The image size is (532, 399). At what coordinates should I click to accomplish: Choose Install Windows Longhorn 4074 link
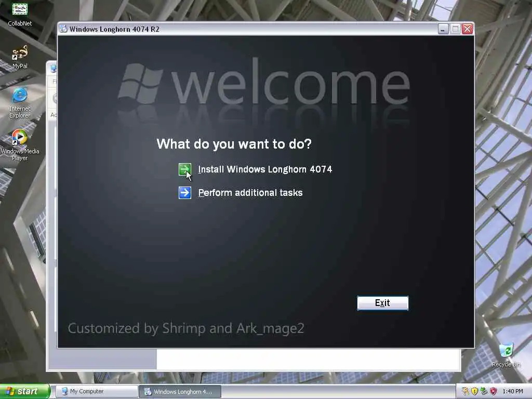265,169
